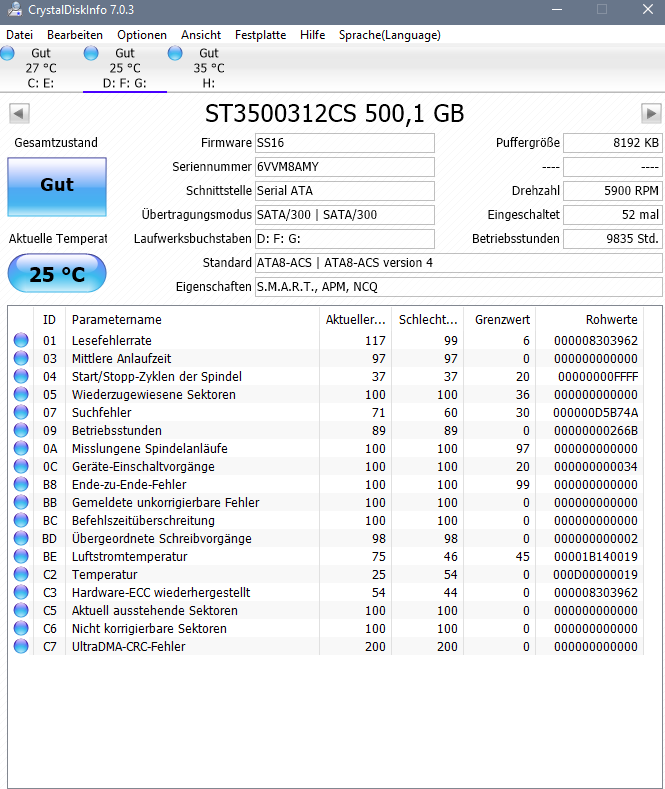Open the Optionen menu
The height and width of the screenshot is (789, 665).
pyautogui.click(x=142, y=35)
